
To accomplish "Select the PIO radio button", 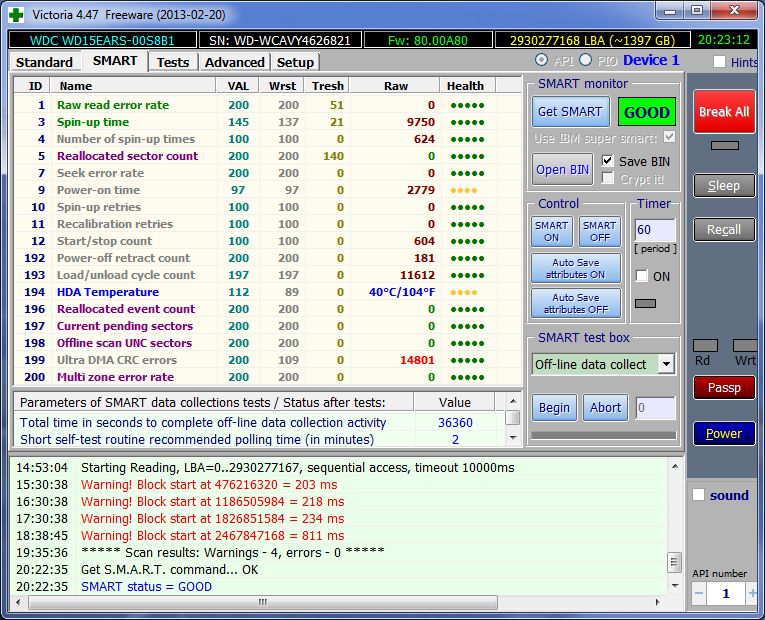I will (x=586, y=61).
